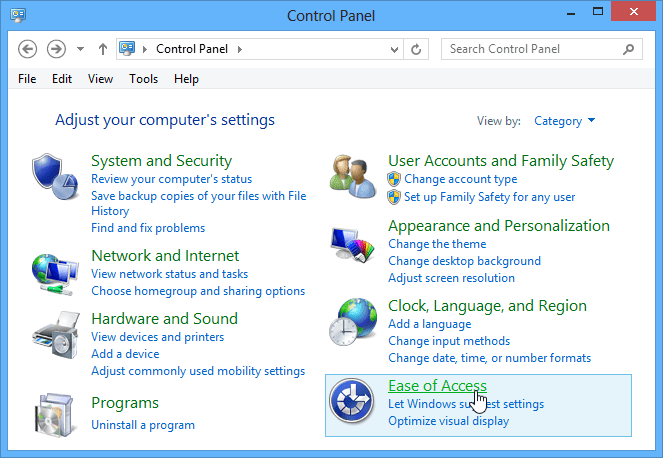The height and width of the screenshot is (458, 663).
Task: Click the Control Panel breadcrumb in address bar
Action: pos(192,49)
